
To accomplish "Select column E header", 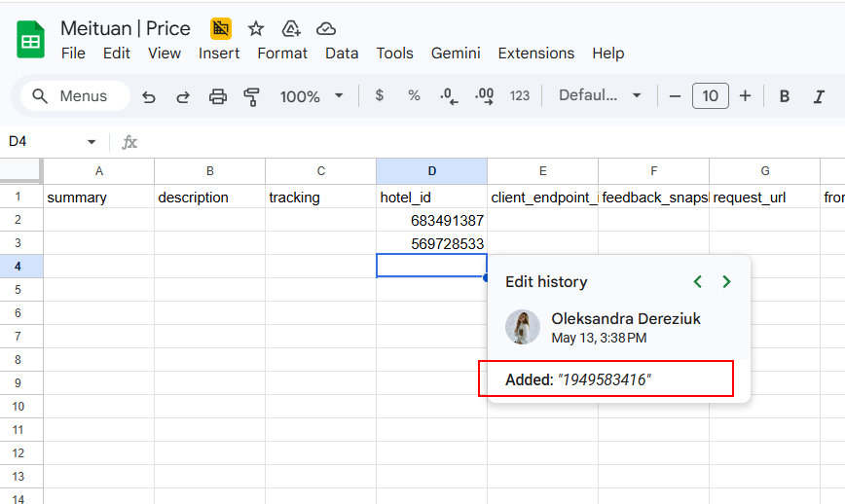I will pos(542,171).
